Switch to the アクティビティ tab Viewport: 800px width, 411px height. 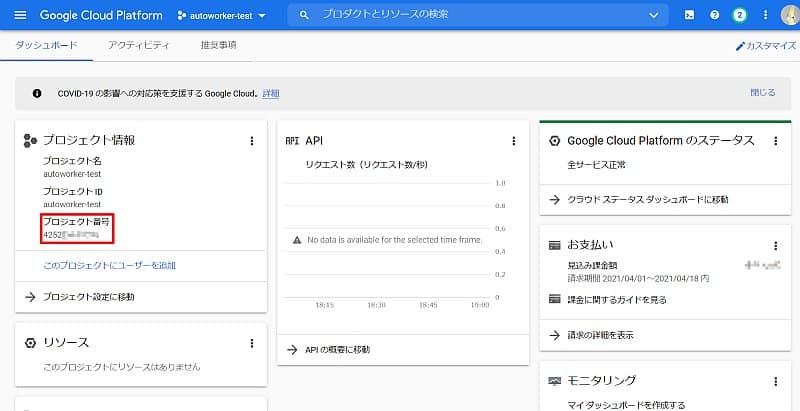[x=139, y=45]
